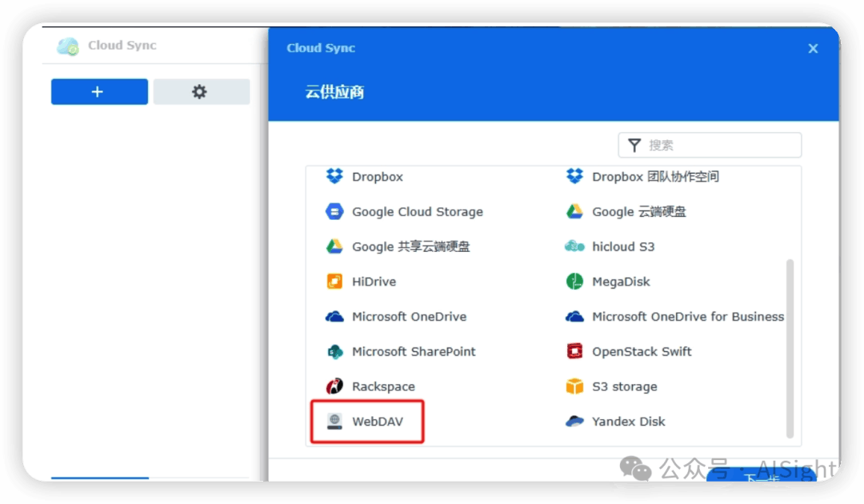The height and width of the screenshot is (504, 864).
Task: Select OpenStack Swift text
Action: (x=642, y=351)
